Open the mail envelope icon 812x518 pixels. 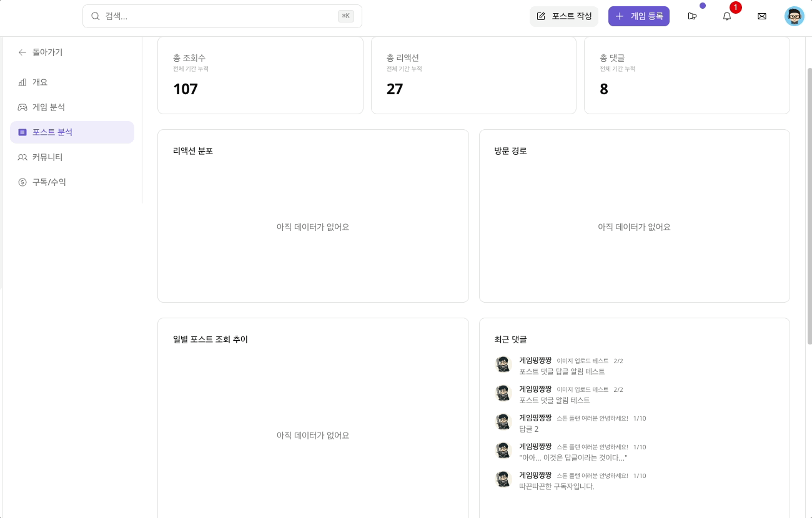(x=761, y=16)
